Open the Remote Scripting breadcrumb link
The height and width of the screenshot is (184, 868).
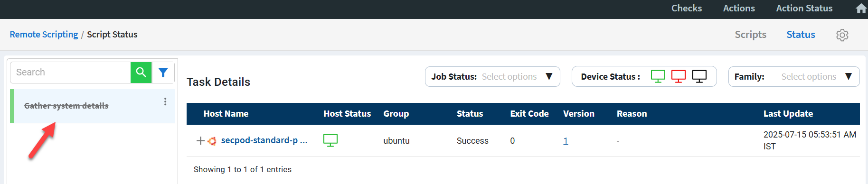click(x=44, y=35)
